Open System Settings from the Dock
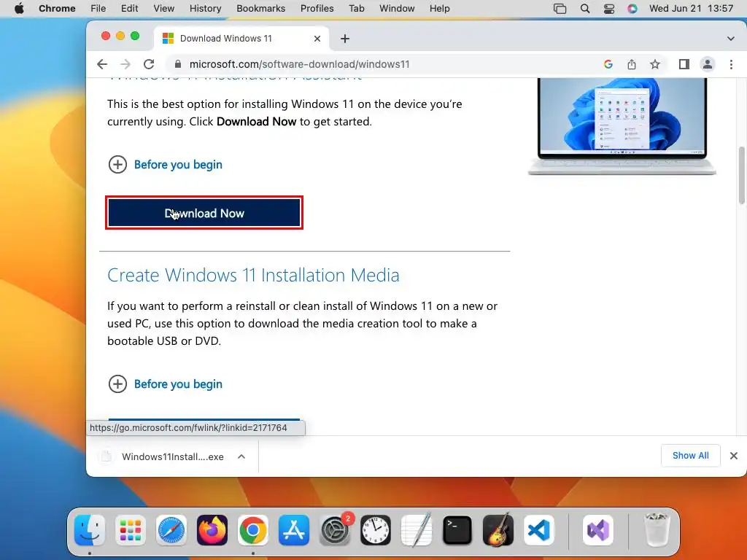Screen dimensions: 747x560 335,530
